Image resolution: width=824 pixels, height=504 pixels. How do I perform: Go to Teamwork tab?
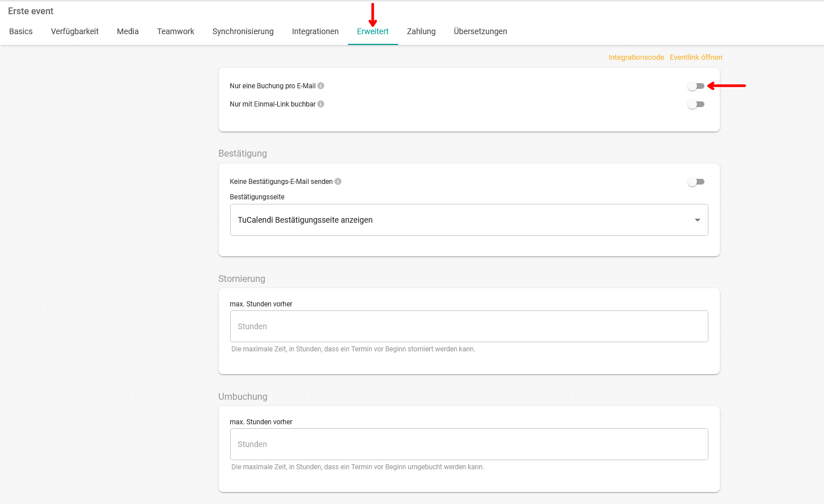point(175,31)
